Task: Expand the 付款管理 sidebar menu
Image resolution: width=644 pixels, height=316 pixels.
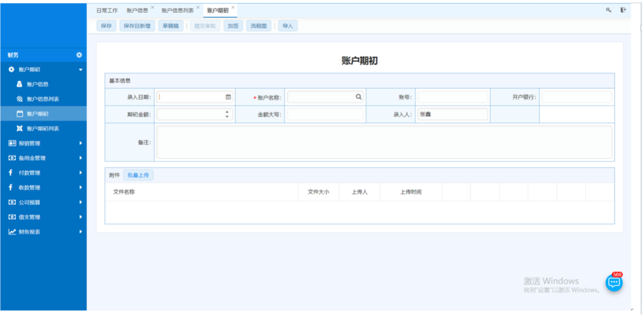Action: 80,173
